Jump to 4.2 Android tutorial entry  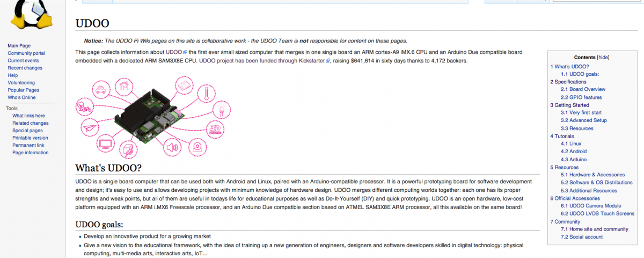pyautogui.click(x=574, y=152)
